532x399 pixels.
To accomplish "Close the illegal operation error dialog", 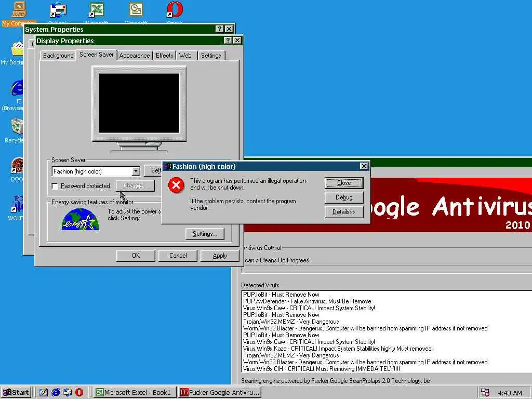I will pyautogui.click(x=344, y=183).
